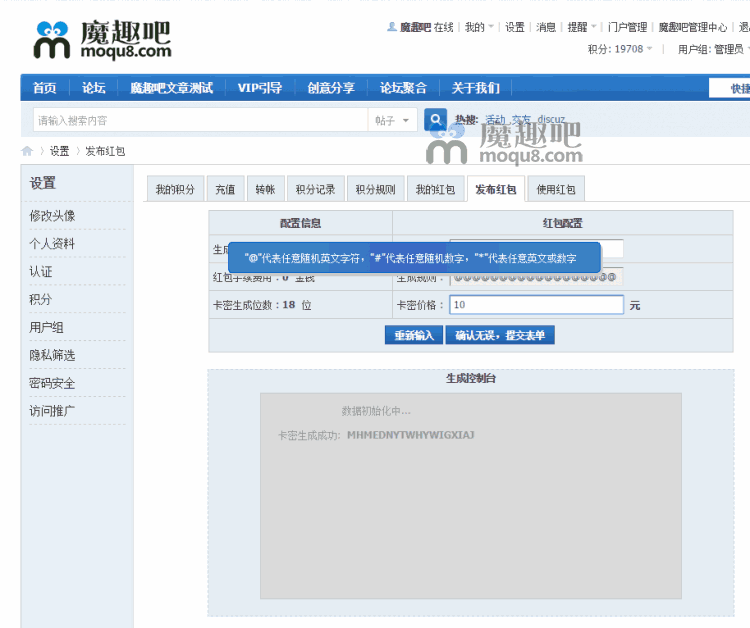Switch to the 转帐 tab

pos(265,189)
